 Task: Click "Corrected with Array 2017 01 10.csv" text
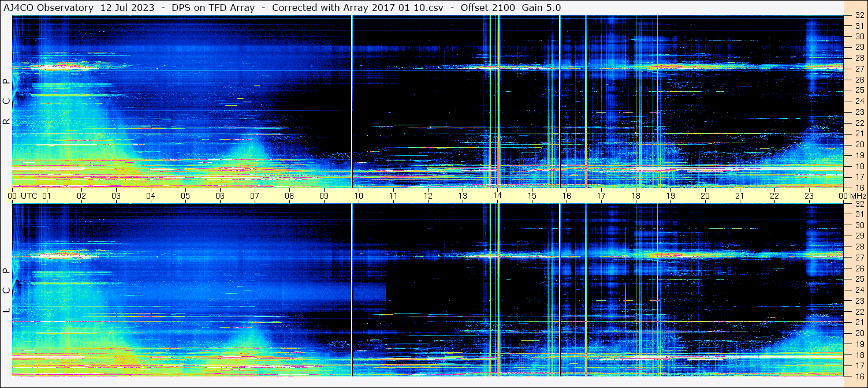(x=357, y=8)
